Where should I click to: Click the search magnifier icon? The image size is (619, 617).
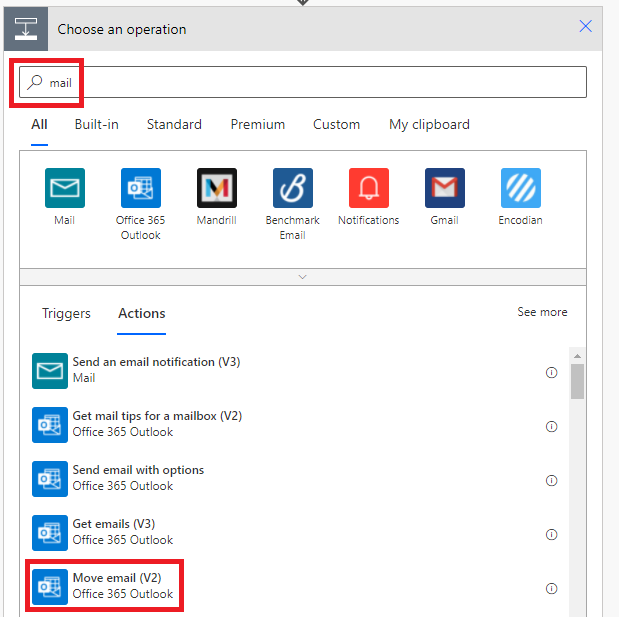(35, 83)
